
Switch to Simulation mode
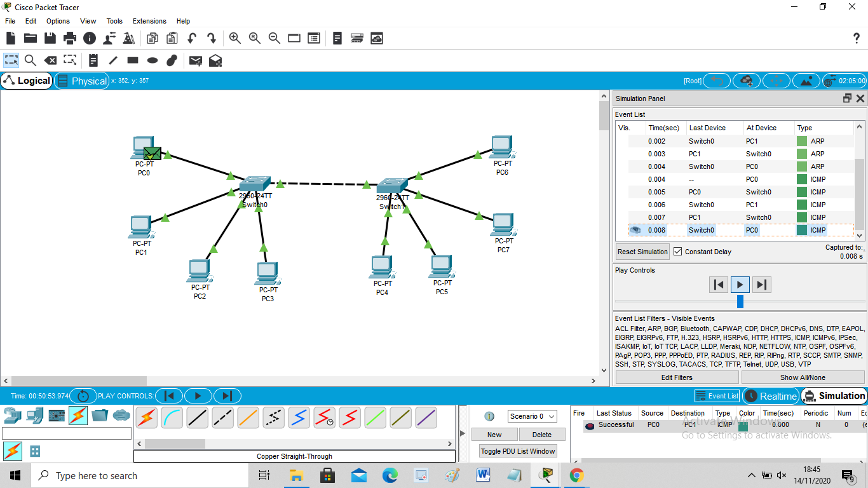[834, 396]
